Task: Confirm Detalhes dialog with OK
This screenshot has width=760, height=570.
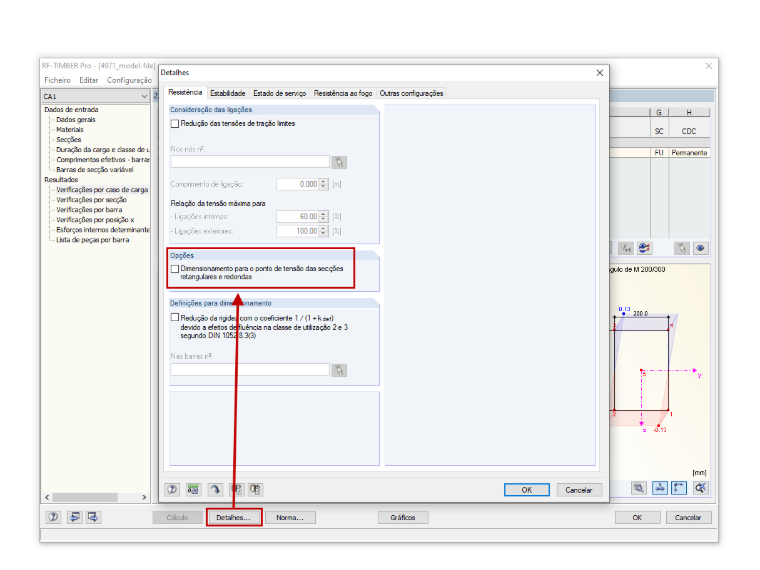Action: click(x=526, y=490)
